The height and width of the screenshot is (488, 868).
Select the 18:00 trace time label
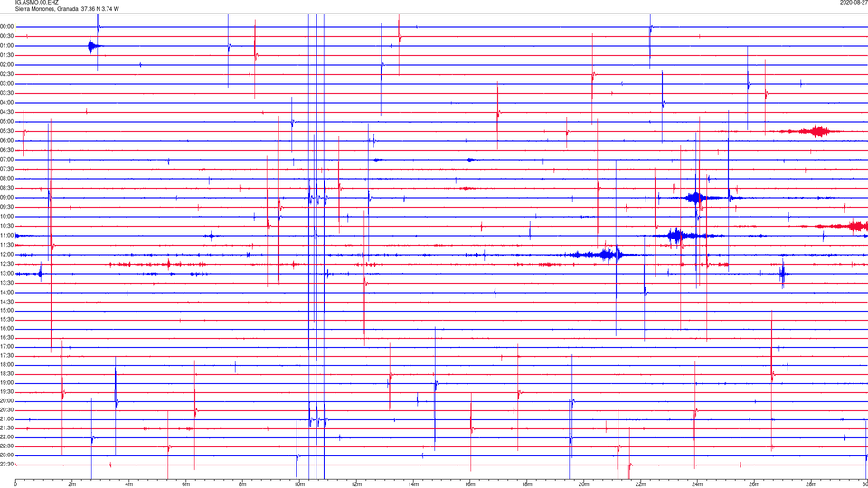(x=7, y=365)
